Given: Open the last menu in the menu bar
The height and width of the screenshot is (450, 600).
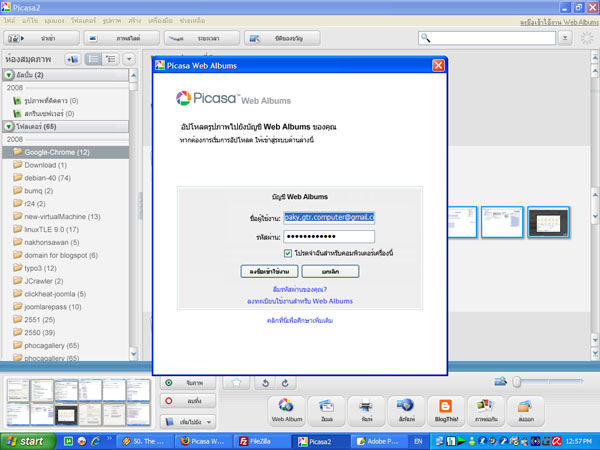Looking at the screenshot, I should (192, 21).
